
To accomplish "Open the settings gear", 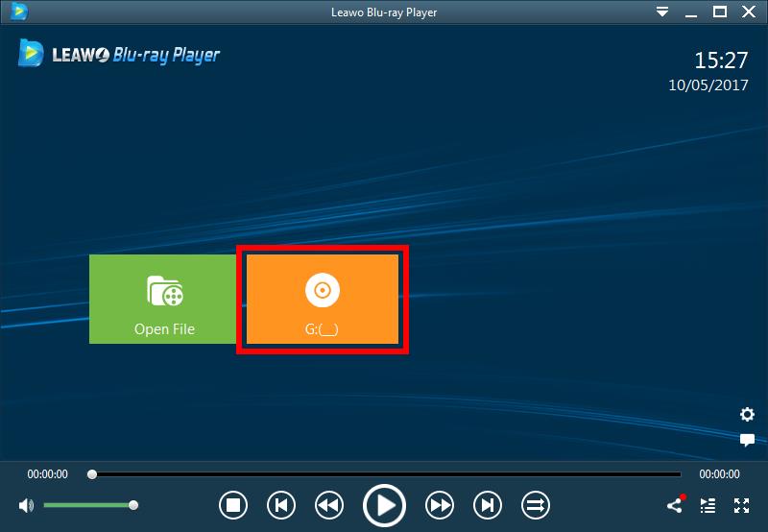I will click(x=747, y=415).
